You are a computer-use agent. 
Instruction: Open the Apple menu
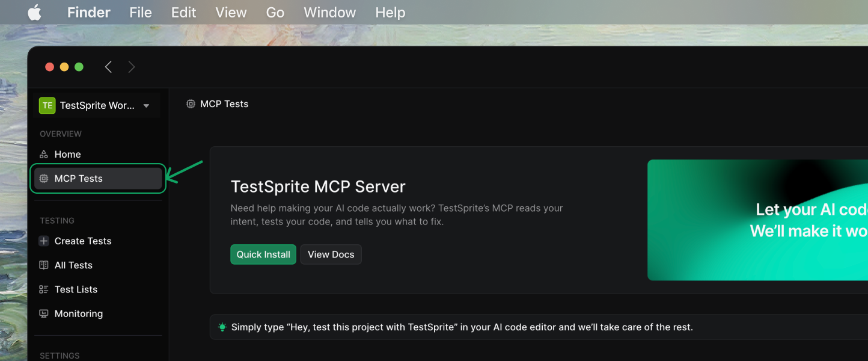coord(35,13)
